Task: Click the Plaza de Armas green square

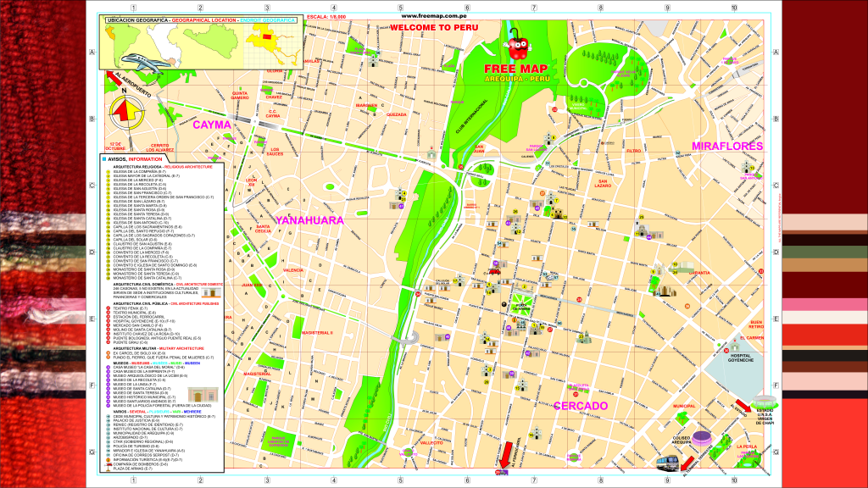Action: point(524,305)
